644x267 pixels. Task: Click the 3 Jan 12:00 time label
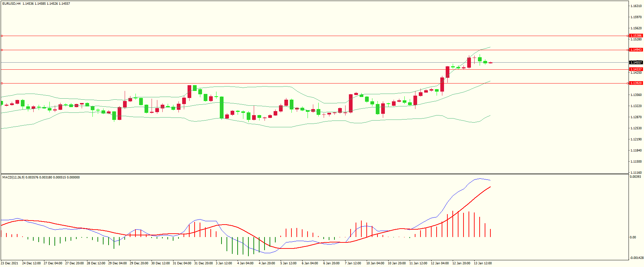(x=224, y=263)
